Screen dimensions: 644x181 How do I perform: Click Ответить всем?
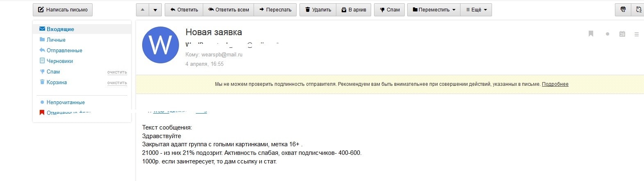coord(228,10)
